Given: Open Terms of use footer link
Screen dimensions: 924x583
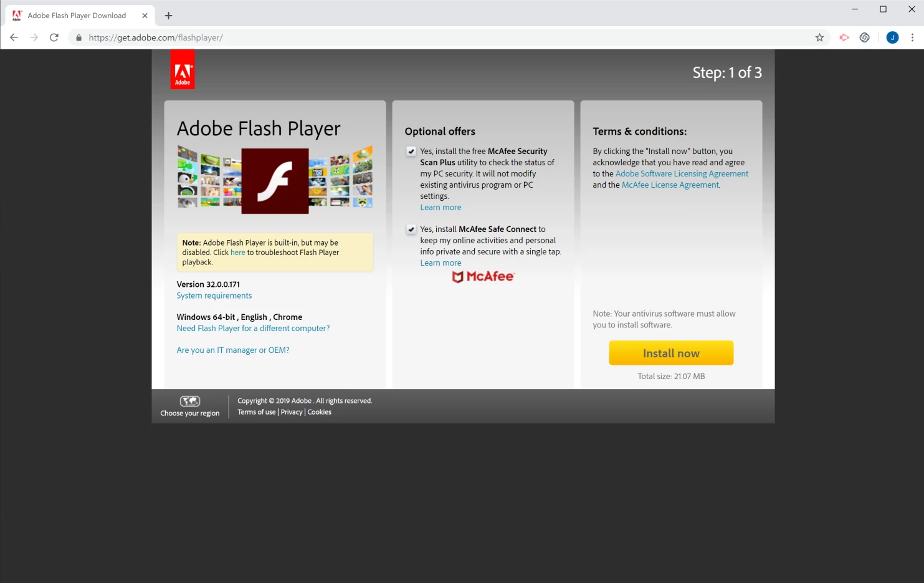Looking at the screenshot, I should 256,412.
